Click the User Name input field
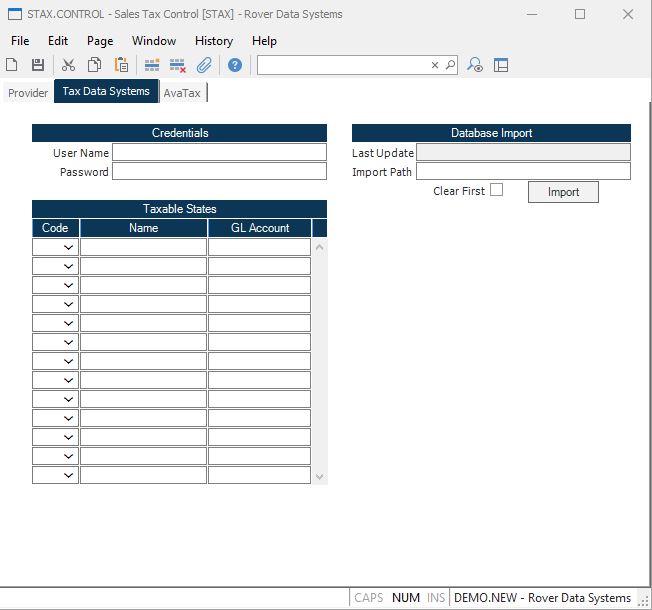 tap(219, 153)
